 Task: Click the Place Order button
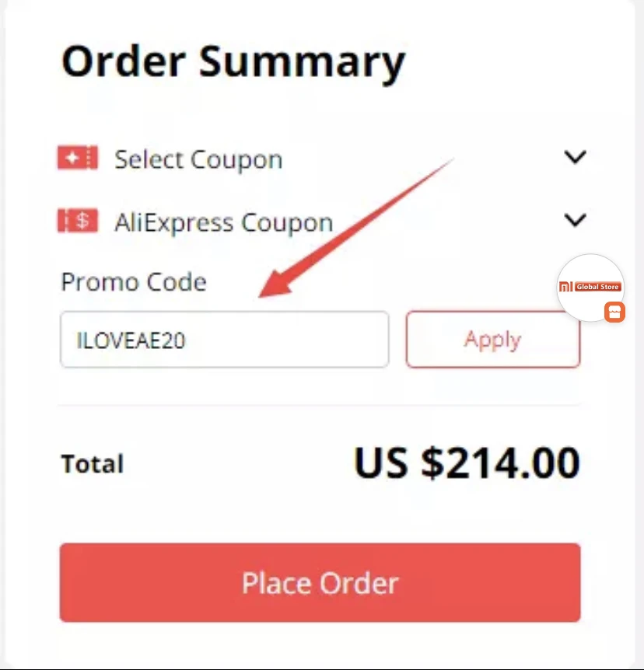coord(320,583)
